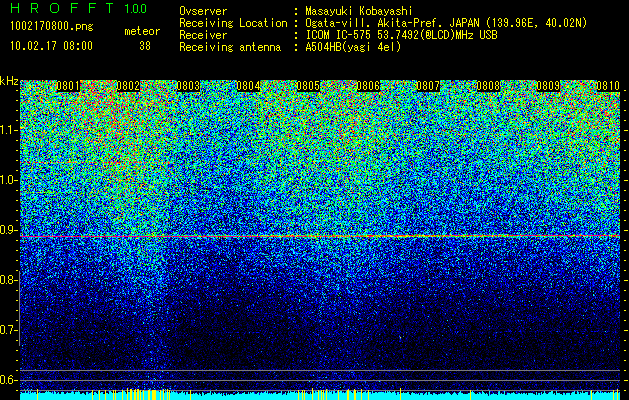Click the 0803 time marker label

click(188, 86)
